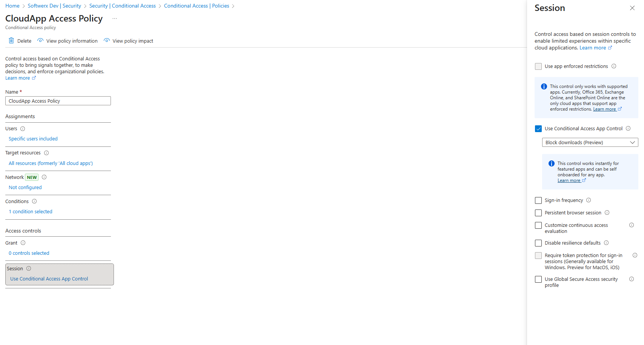Open the 1 condition selected link

(x=31, y=212)
